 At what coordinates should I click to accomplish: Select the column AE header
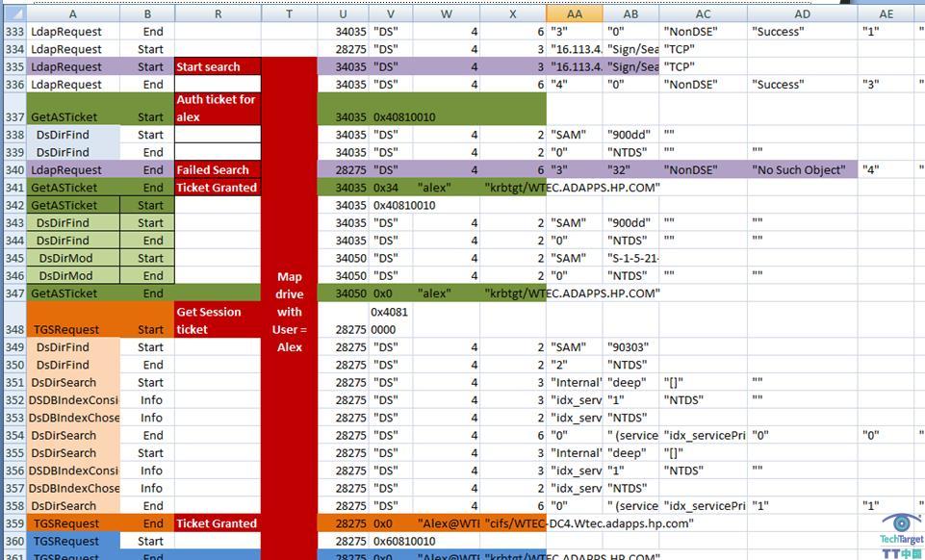(886, 13)
